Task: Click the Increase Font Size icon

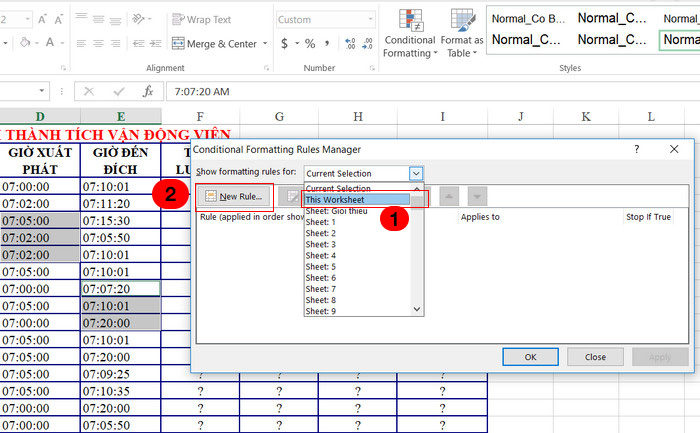Action: coord(42,19)
